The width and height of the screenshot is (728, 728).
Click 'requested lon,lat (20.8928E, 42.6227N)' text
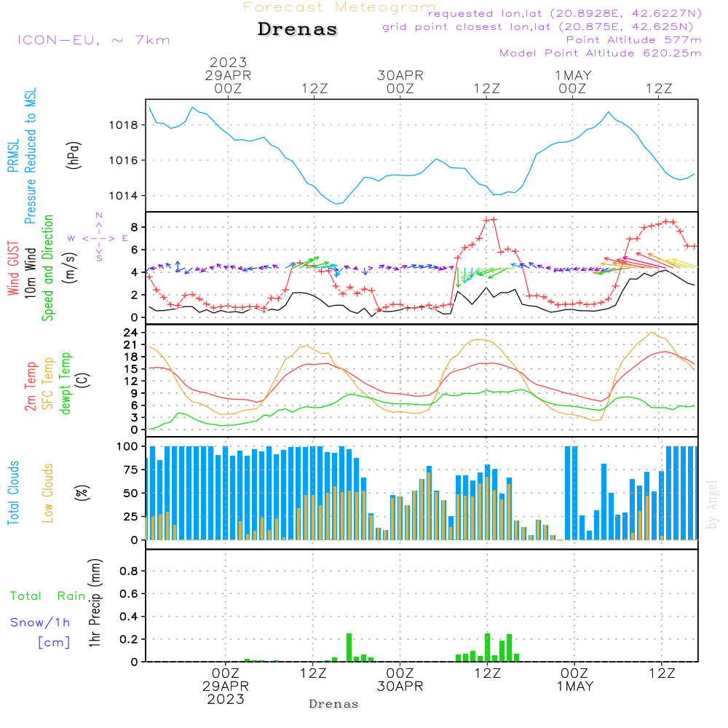[x=565, y=13]
